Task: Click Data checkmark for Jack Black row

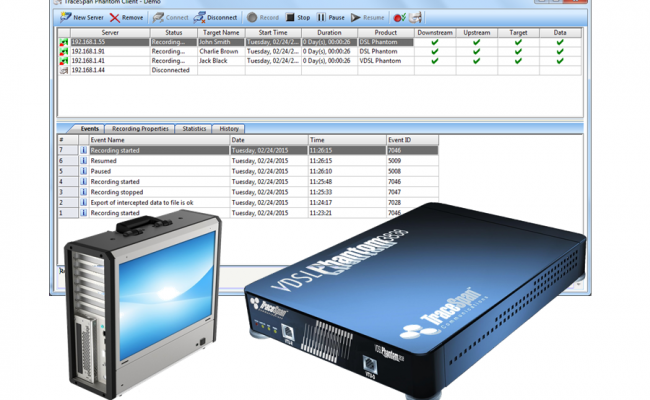Action: 560,61
